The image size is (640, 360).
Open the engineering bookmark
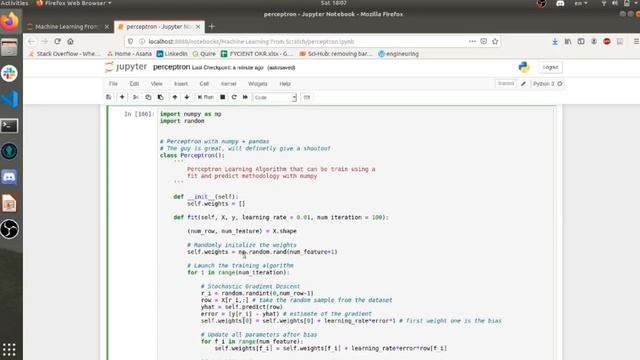tap(398, 54)
